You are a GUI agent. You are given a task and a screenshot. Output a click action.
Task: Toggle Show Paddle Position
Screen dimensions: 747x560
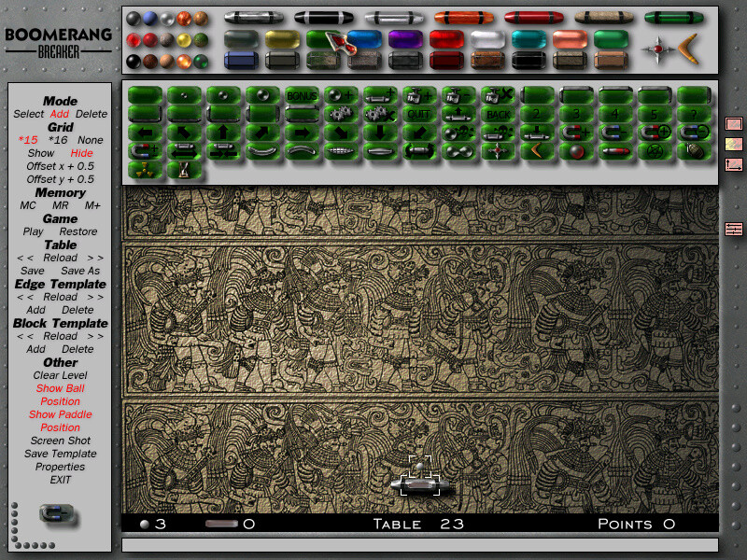(x=60, y=421)
